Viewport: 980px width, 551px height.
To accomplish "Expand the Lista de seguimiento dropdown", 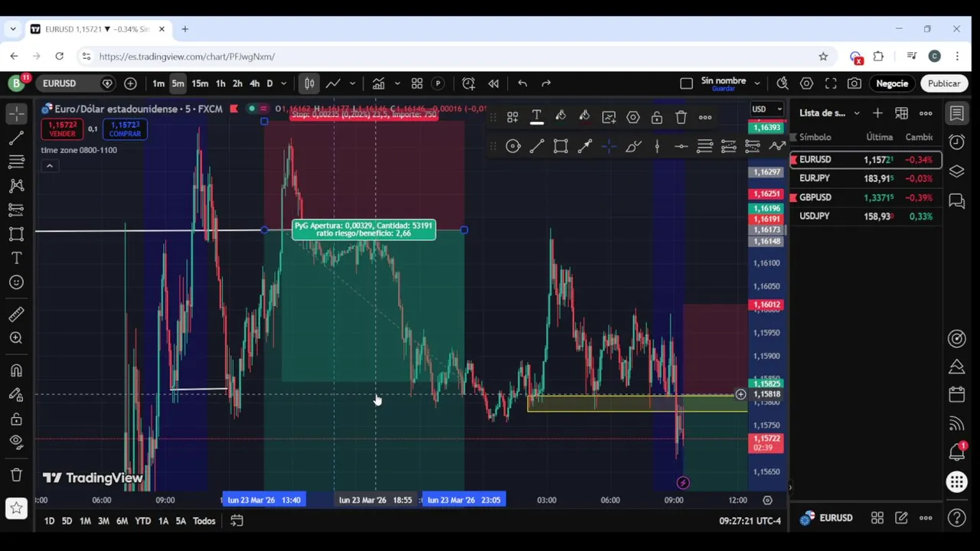I will point(857,113).
